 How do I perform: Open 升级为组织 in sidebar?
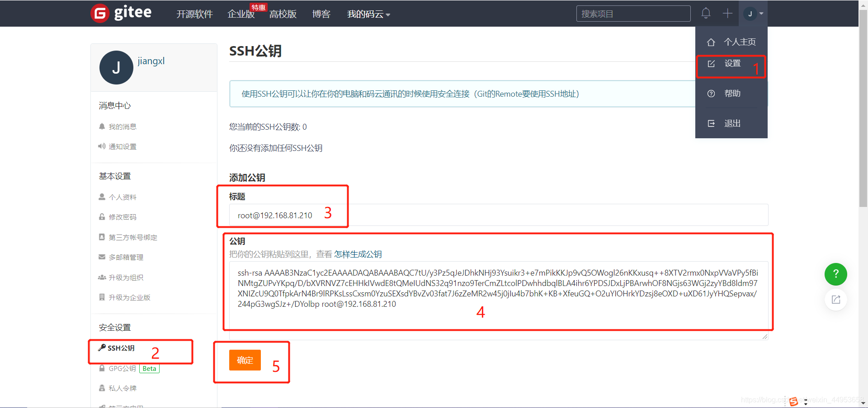click(x=126, y=277)
